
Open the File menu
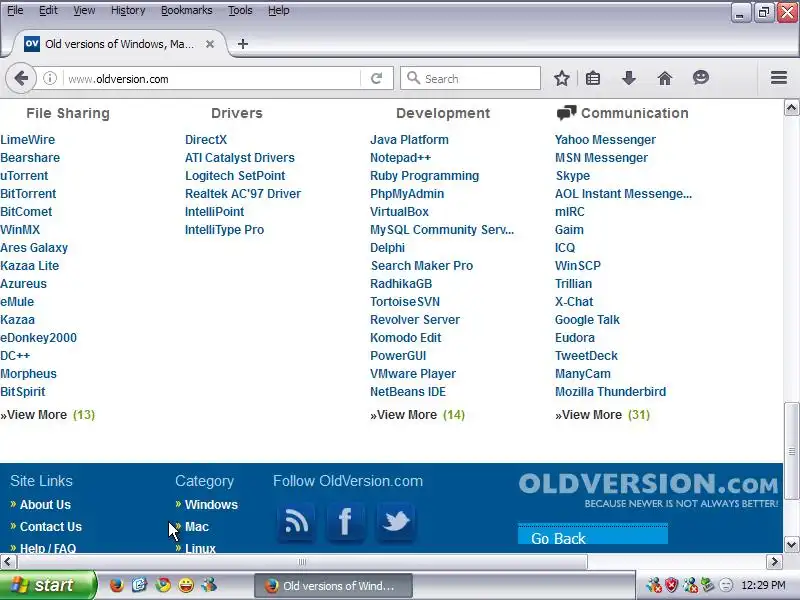(x=15, y=10)
